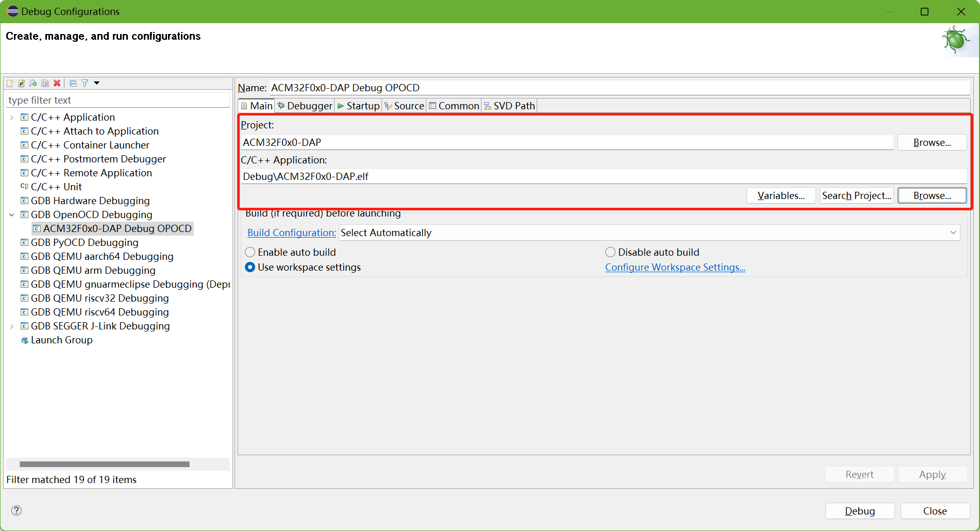Image resolution: width=980 pixels, height=531 pixels.
Task: Select the Disable auto build option
Action: 610,252
